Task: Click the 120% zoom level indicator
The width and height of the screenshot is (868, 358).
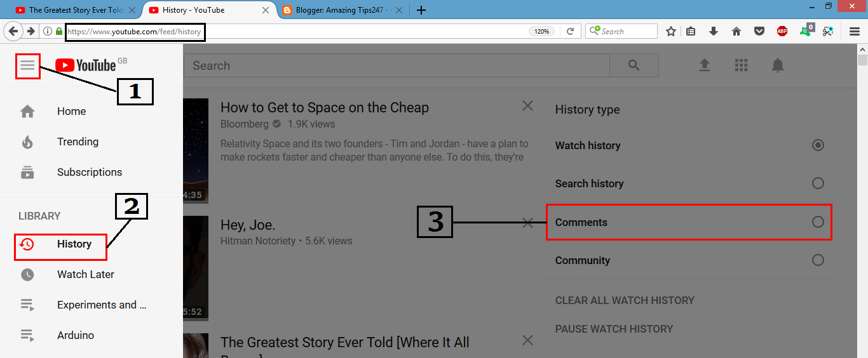Action: tap(541, 31)
